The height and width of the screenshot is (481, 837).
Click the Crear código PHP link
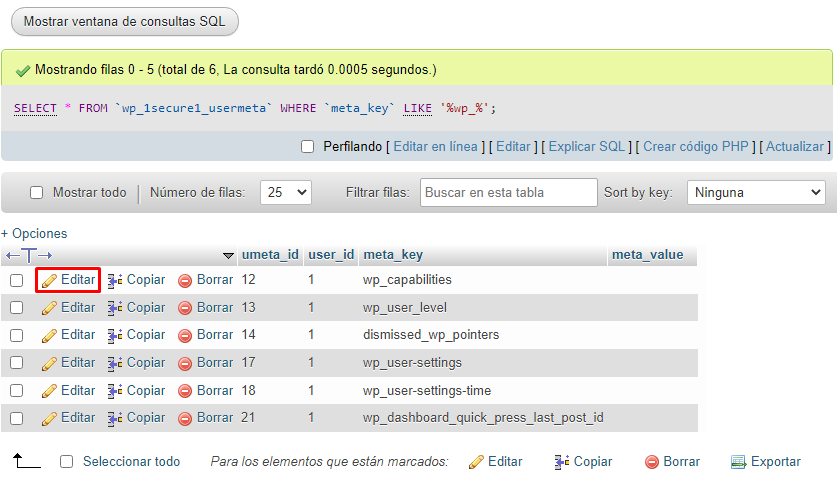point(695,147)
